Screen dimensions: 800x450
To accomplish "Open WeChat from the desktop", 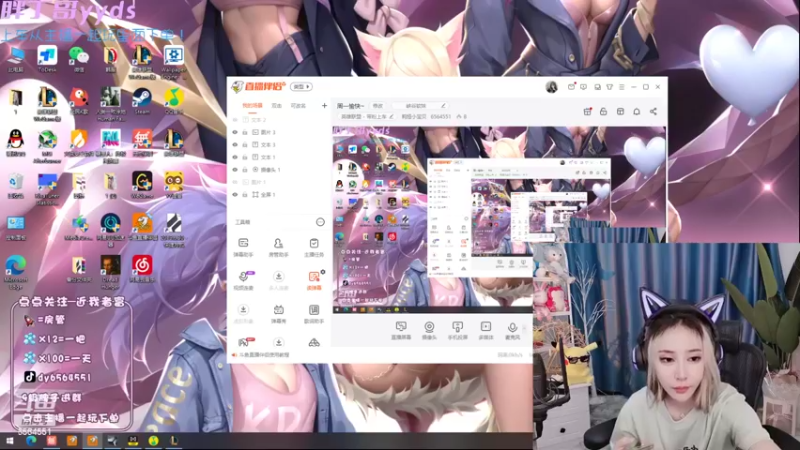I will (79, 59).
